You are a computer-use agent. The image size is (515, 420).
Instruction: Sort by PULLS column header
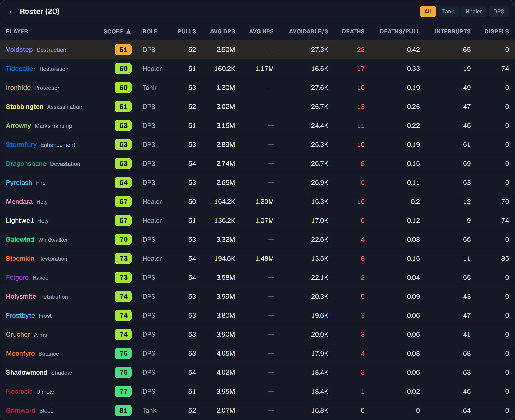tap(187, 31)
